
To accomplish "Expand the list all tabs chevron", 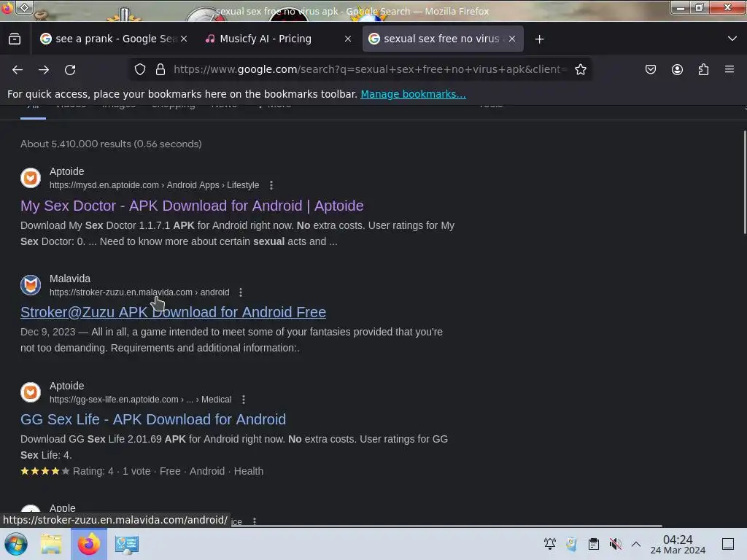I will [x=732, y=39].
